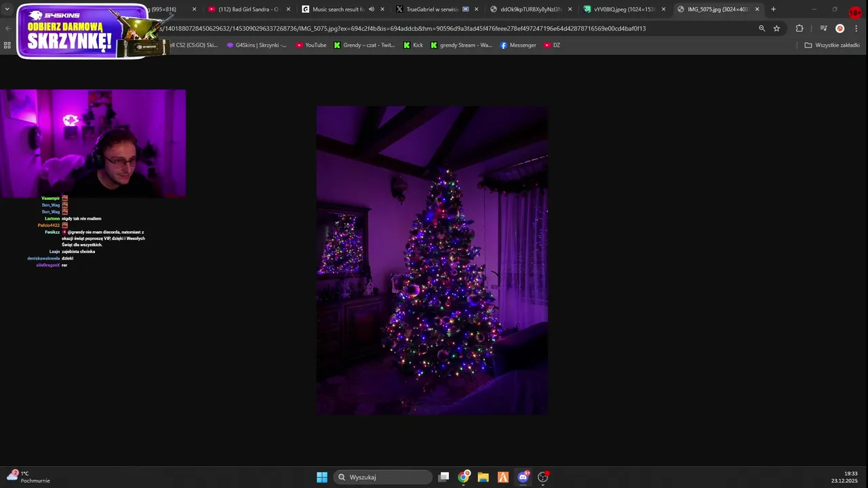Image resolution: width=868 pixels, height=488 pixels.
Task: Open Task View on the taskbar
Action: point(443,477)
